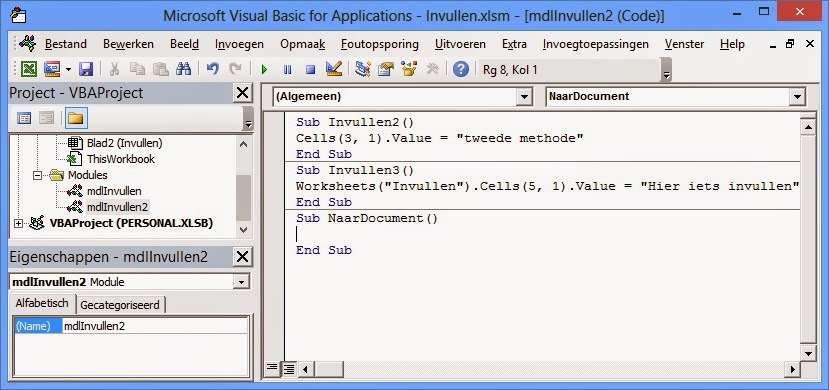Screen dimensions: 829x390
Task: Click View Object icon in Project panel
Action: click(x=47, y=118)
